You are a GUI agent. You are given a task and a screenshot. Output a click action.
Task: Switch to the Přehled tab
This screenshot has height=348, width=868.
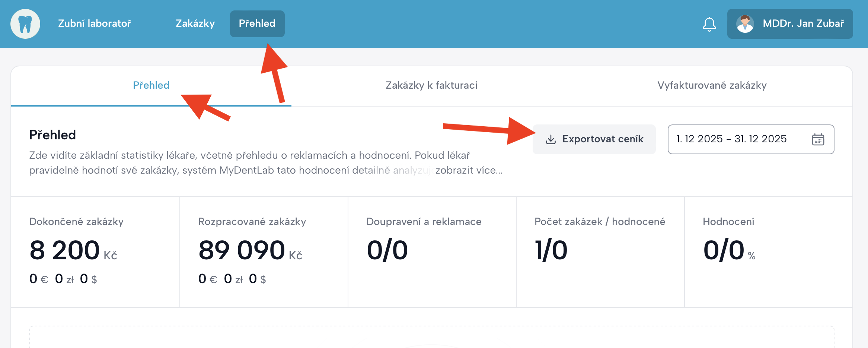(x=151, y=85)
